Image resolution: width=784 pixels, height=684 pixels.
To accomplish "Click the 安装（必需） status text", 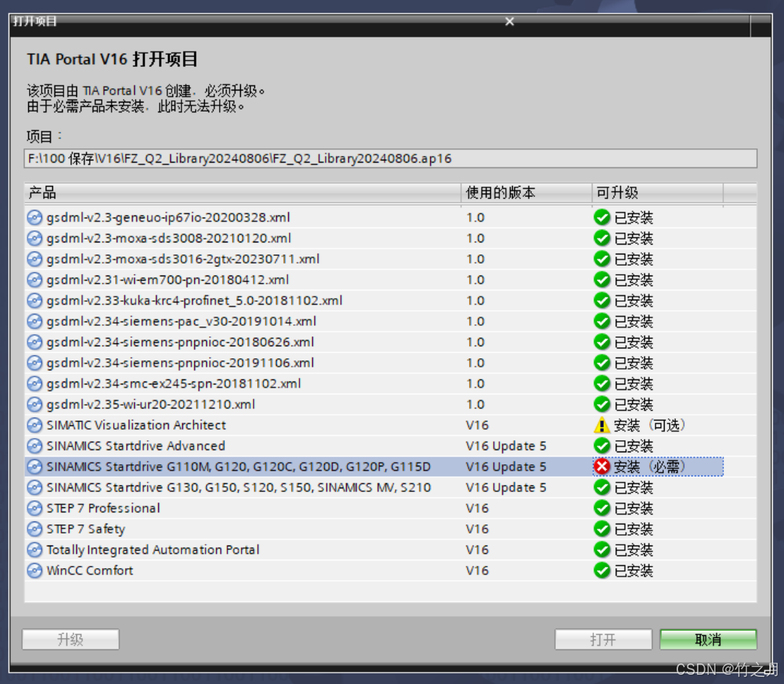I will click(x=650, y=467).
